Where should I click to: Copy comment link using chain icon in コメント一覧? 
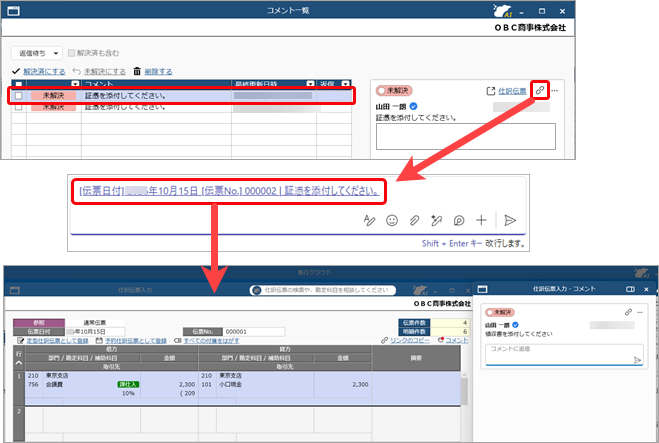pos(540,90)
